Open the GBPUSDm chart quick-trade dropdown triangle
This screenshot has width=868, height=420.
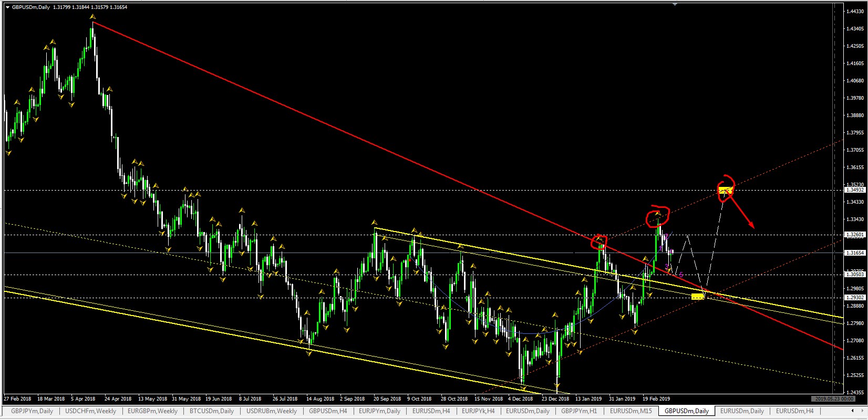coord(7,7)
